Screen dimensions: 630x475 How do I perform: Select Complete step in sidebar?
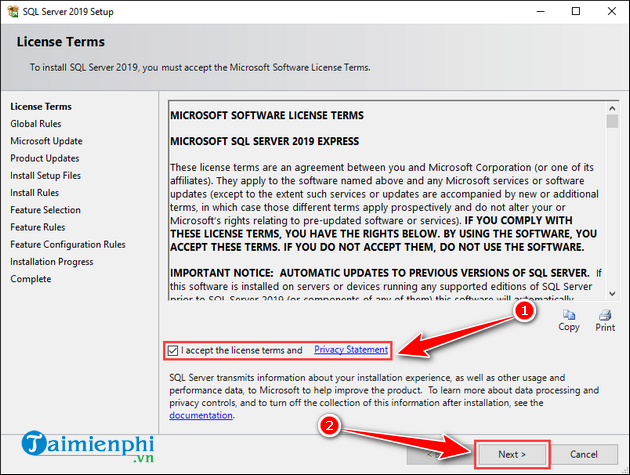tap(31, 279)
